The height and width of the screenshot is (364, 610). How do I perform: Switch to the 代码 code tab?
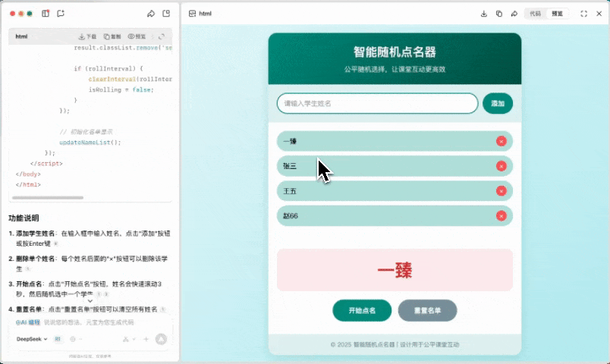536,14
